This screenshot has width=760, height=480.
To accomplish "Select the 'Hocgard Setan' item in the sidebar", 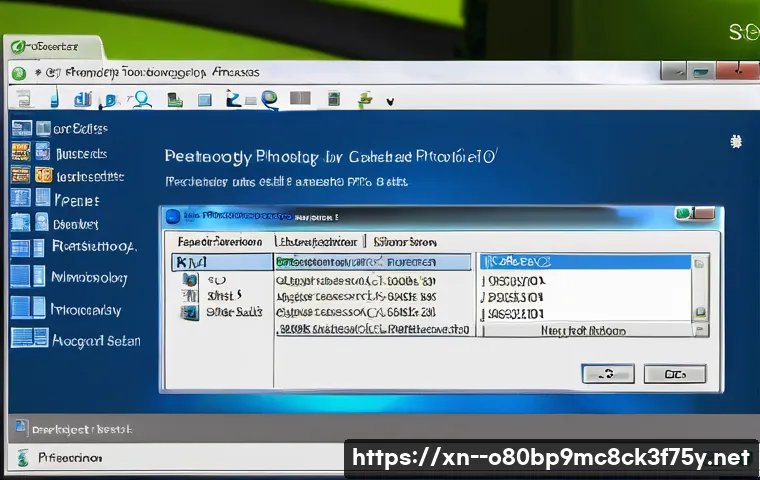I will point(95,341).
